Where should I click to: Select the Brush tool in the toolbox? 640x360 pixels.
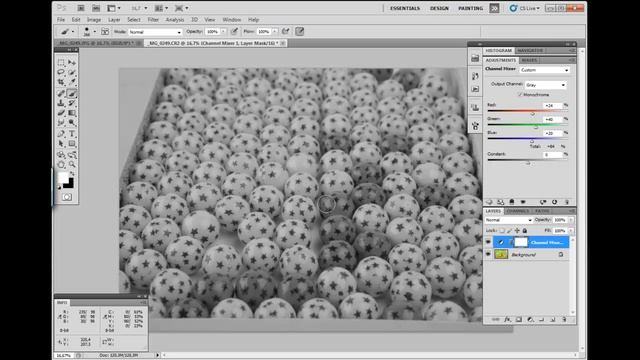[x=72, y=93]
